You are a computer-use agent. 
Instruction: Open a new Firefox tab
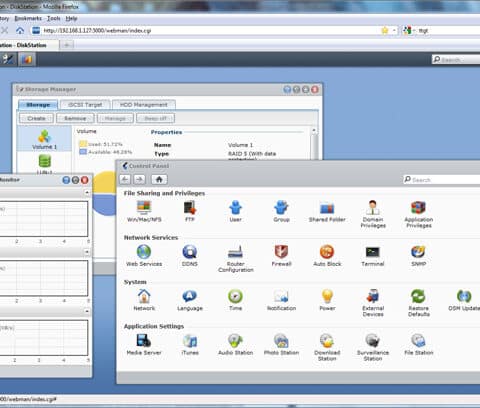coord(67,45)
